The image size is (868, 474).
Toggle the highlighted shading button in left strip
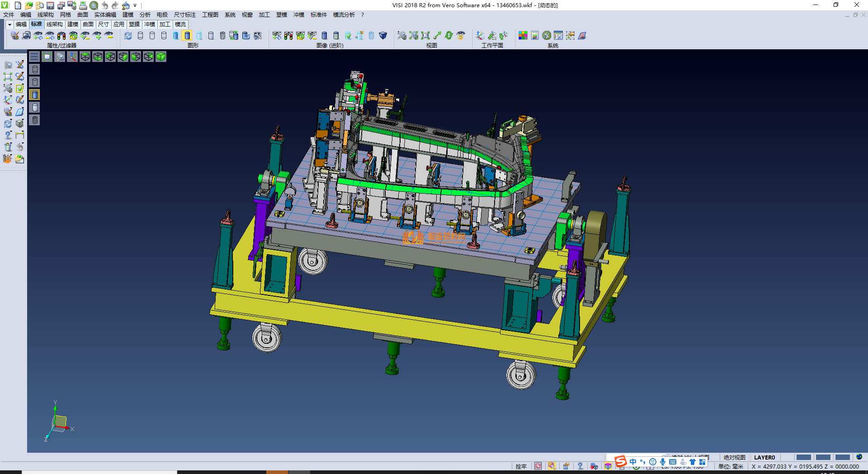(35, 95)
